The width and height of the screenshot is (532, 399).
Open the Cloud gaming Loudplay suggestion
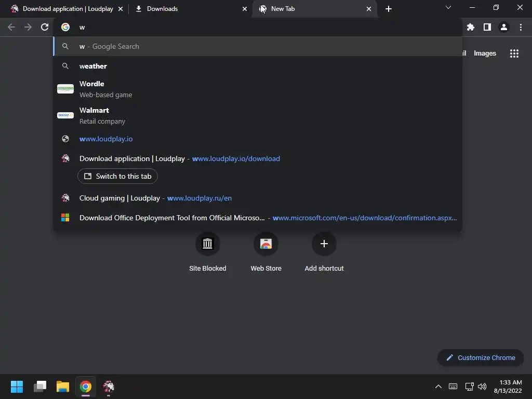pos(258,198)
